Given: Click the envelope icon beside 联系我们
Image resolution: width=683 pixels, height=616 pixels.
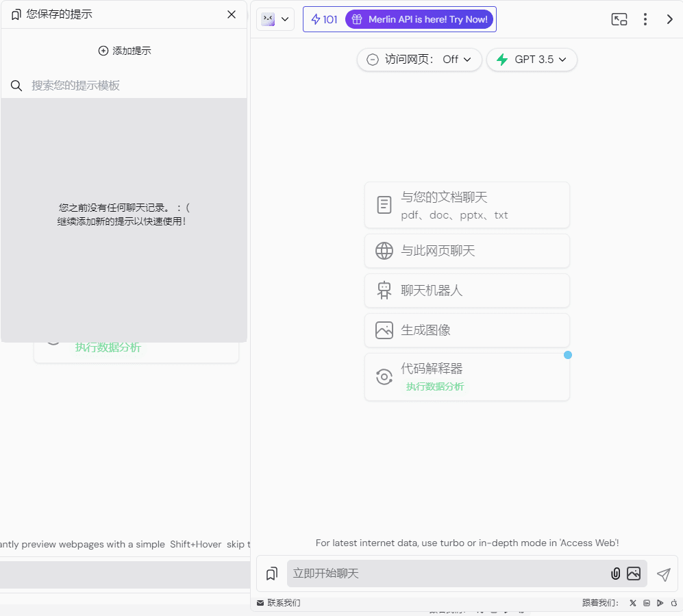Looking at the screenshot, I should 260,603.
